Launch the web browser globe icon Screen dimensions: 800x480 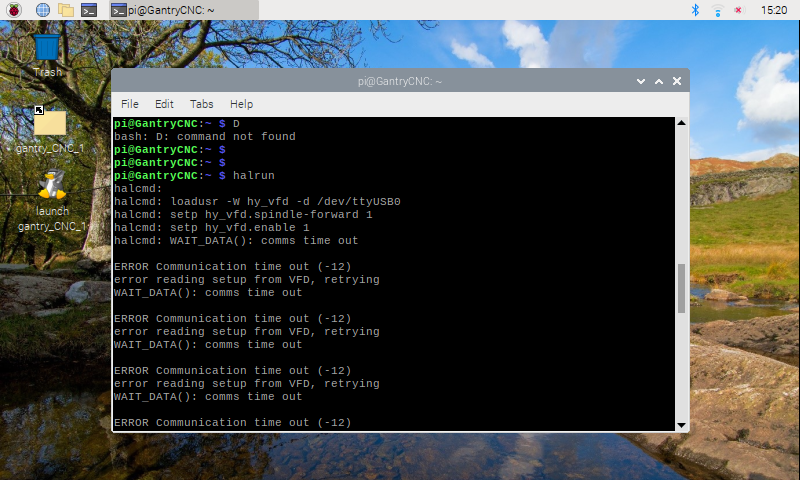click(x=43, y=10)
